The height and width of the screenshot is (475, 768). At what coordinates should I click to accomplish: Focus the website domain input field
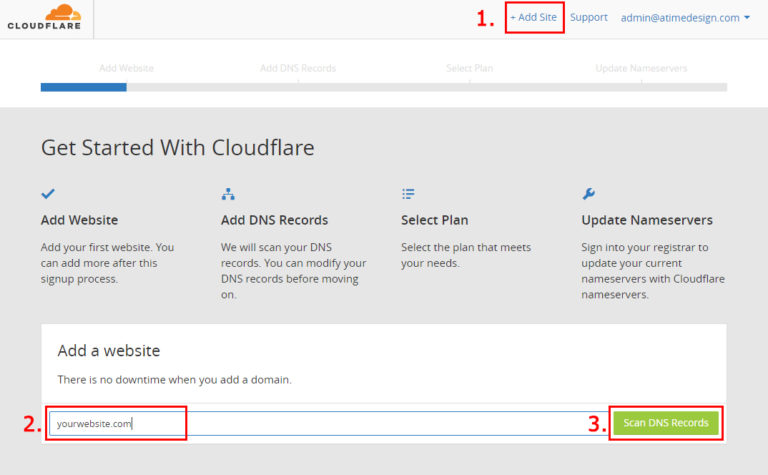pos(328,424)
